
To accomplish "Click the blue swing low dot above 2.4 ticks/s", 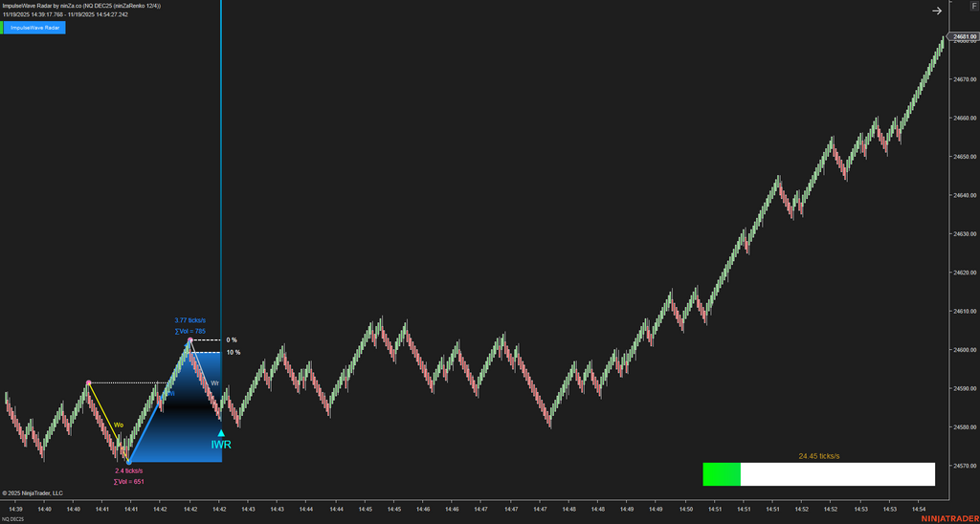I will coord(129,462).
